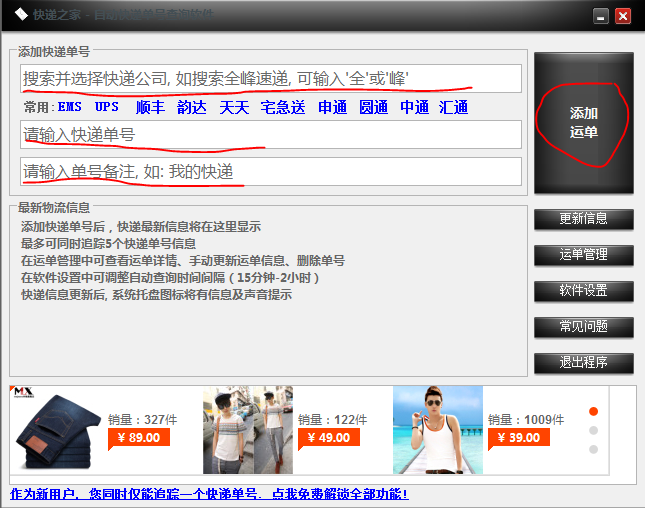Pick 天天 courier link

point(234,107)
